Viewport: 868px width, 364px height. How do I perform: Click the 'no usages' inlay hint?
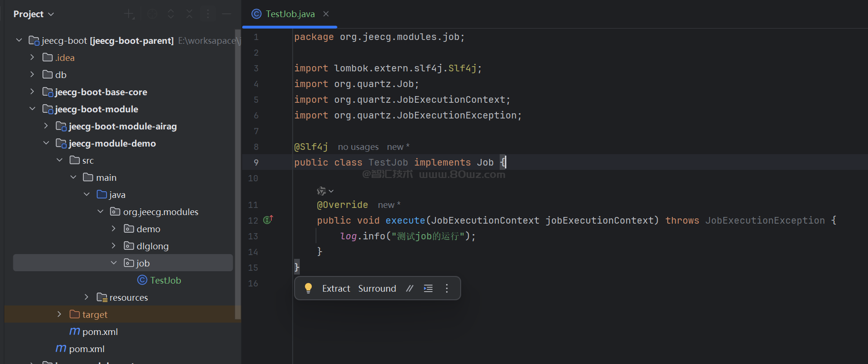tap(358, 147)
